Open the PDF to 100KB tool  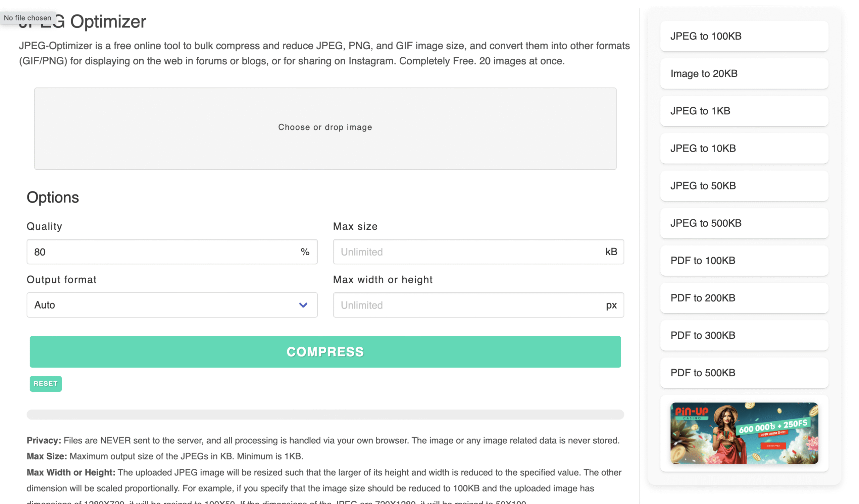[745, 261]
